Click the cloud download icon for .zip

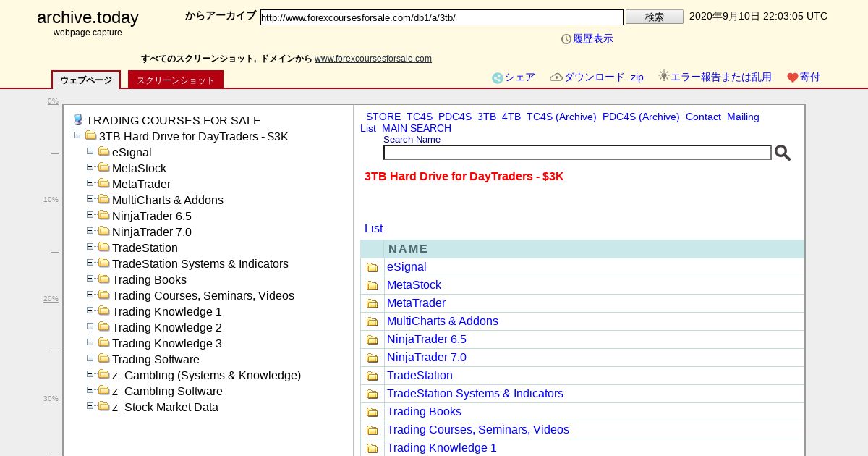coord(556,77)
